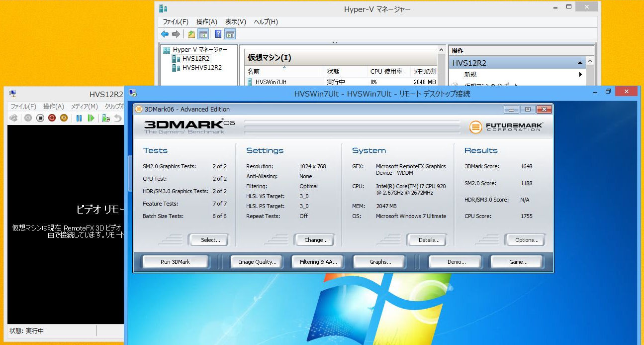Click the 実行中 state cell for HVSWin7Ult
Screen dimensions: 644x345
(x=336, y=82)
